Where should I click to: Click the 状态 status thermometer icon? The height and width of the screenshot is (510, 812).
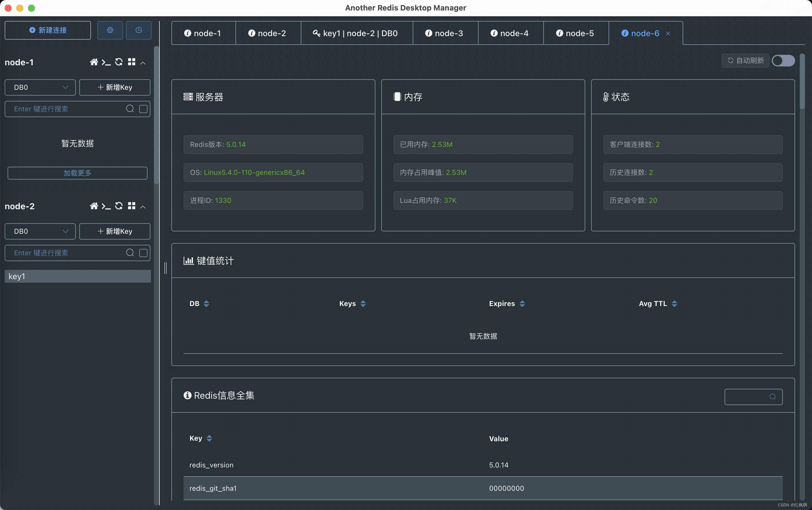click(606, 97)
